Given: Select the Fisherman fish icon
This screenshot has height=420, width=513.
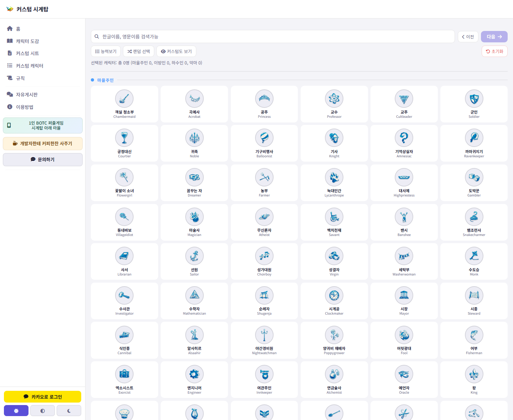Looking at the screenshot, I should 474,335.
